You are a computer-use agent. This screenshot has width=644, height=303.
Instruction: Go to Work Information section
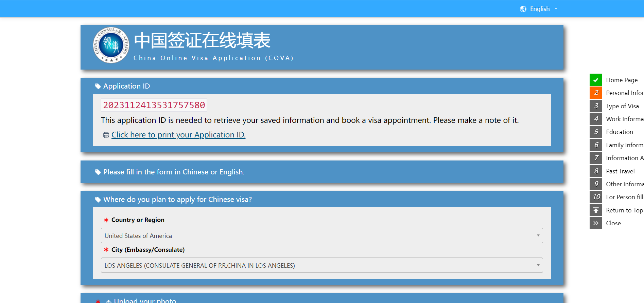click(624, 119)
